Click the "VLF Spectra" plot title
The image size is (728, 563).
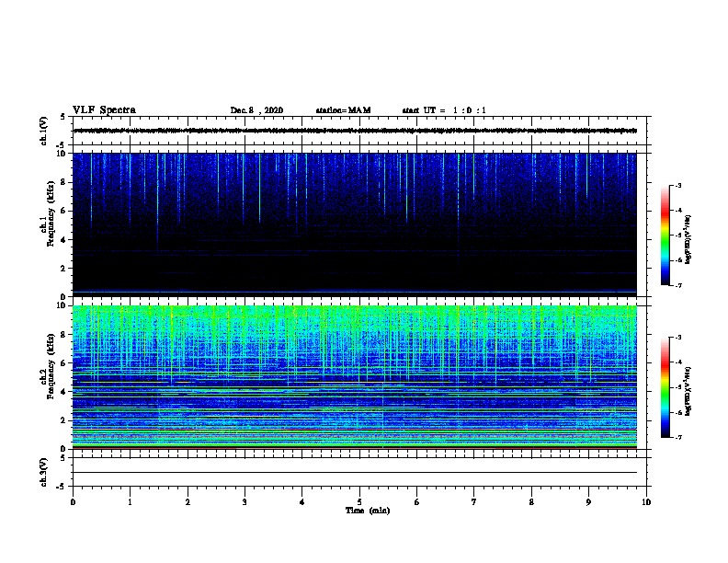coord(104,110)
